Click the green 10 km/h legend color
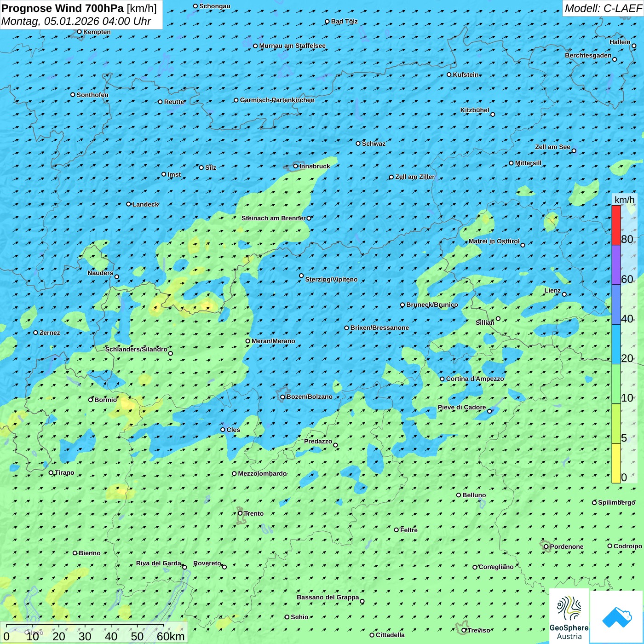 [616, 384]
